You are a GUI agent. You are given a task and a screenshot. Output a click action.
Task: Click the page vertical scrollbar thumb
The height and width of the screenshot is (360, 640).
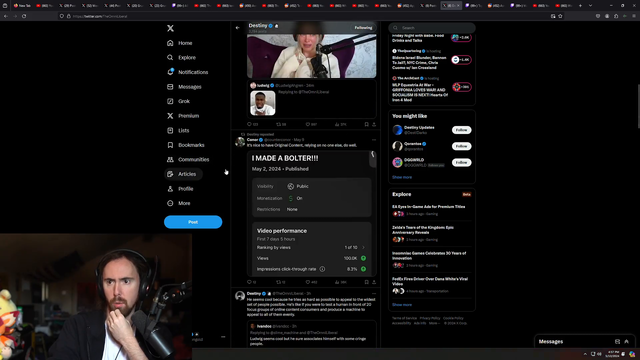click(638, 107)
